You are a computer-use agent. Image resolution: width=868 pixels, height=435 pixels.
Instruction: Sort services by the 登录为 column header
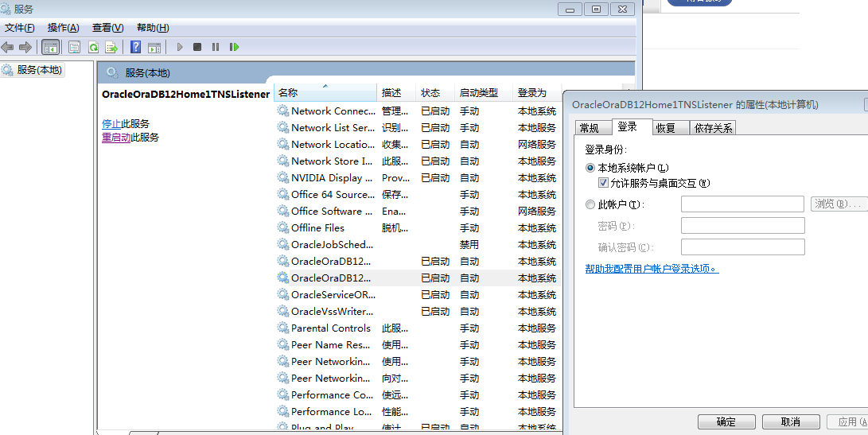coord(537,93)
